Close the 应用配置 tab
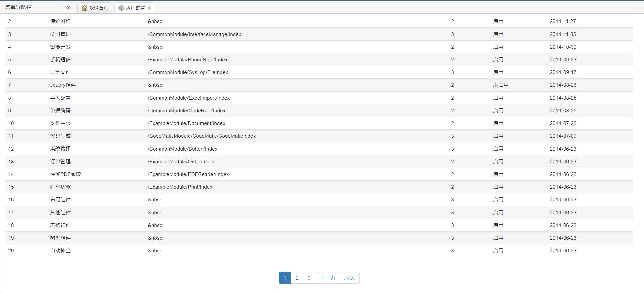 (x=149, y=8)
